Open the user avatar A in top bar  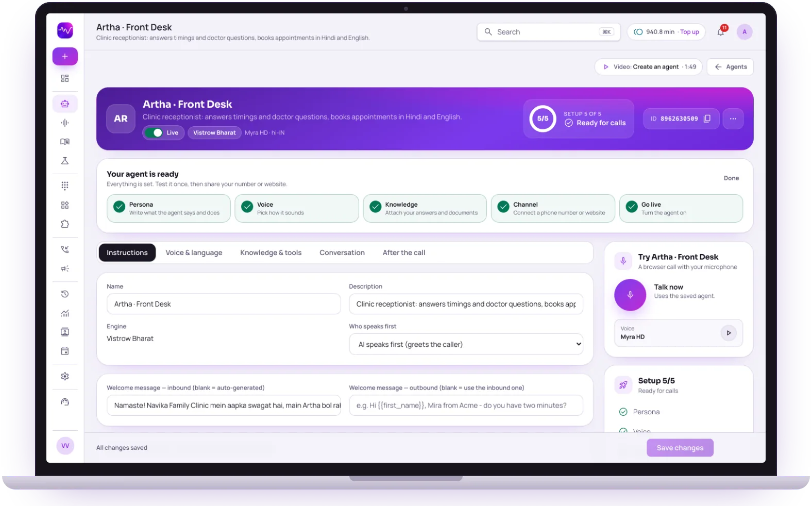pos(745,32)
